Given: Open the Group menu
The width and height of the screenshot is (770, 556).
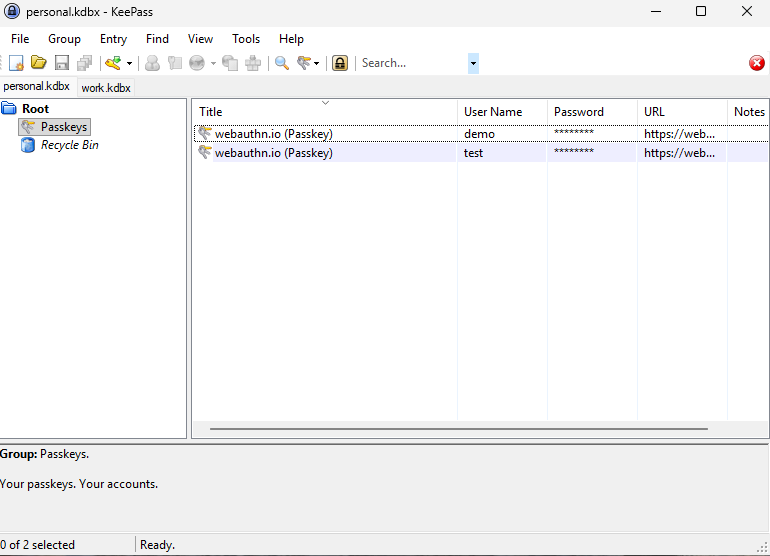Looking at the screenshot, I should (64, 39).
